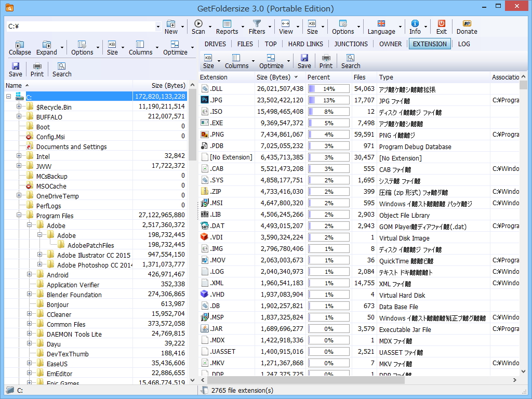Expand the Adobe Illustrator CC 2015 node
532x399 pixels.
pos(39,255)
